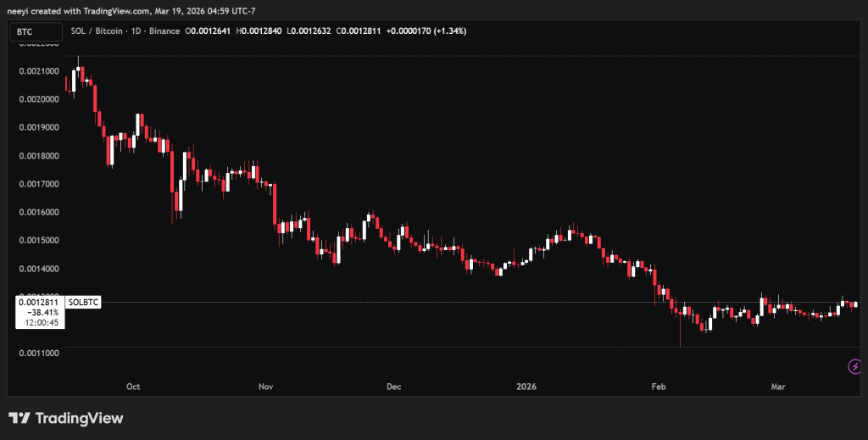This screenshot has height=440, width=868.
Task: Click the SOL / Bitcoin symbol title
Action: (x=100, y=31)
